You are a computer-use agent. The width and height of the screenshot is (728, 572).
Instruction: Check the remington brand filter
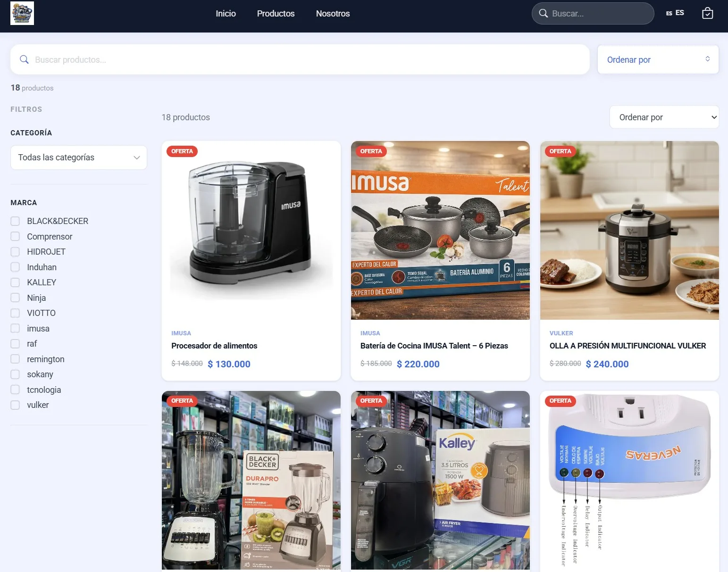15,359
